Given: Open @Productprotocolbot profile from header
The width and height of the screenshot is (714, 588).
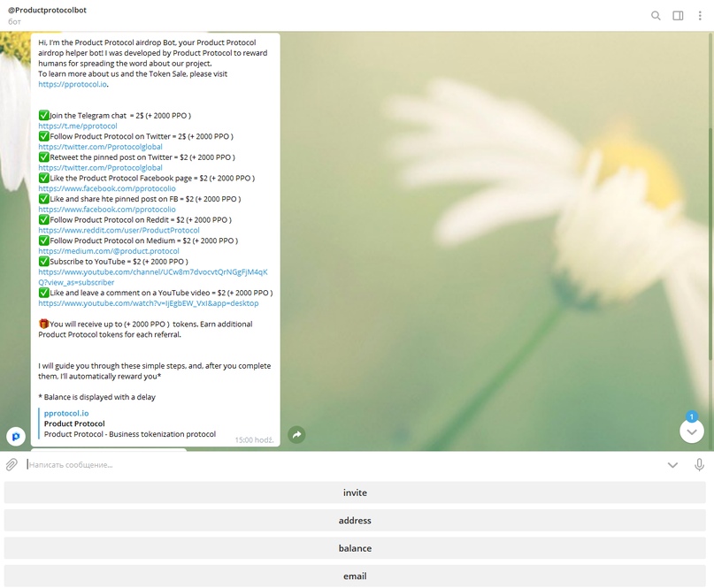Looking at the screenshot, I should pos(48,10).
